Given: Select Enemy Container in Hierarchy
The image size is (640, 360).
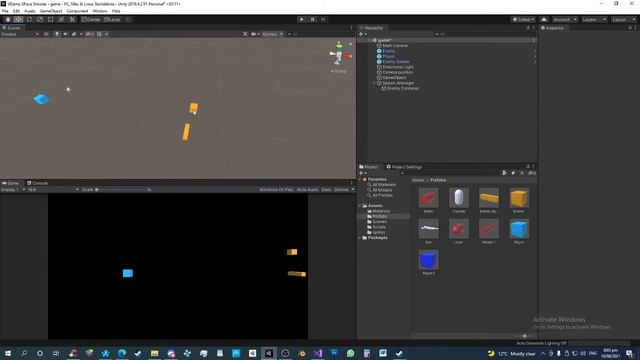Looking at the screenshot, I should [x=402, y=88].
